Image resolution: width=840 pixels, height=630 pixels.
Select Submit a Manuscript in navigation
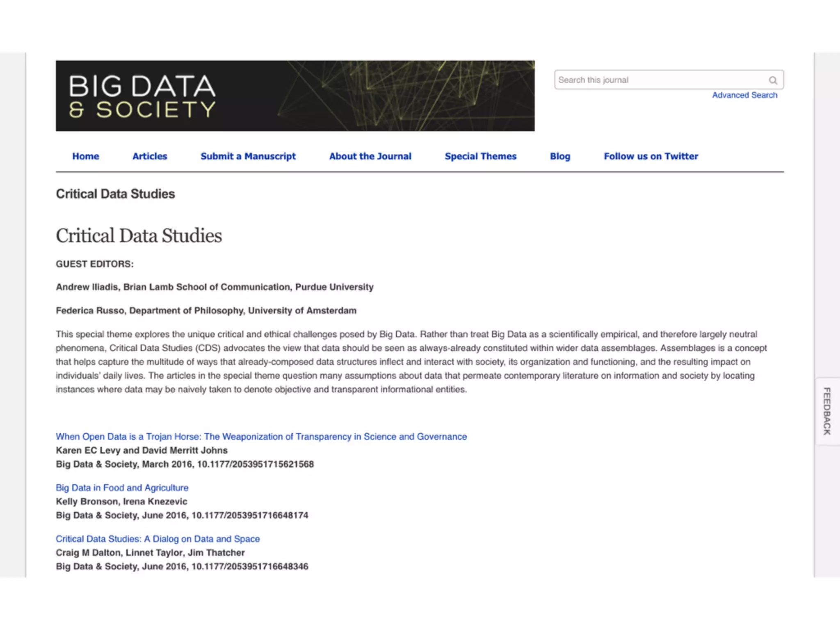click(x=248, y=156)
